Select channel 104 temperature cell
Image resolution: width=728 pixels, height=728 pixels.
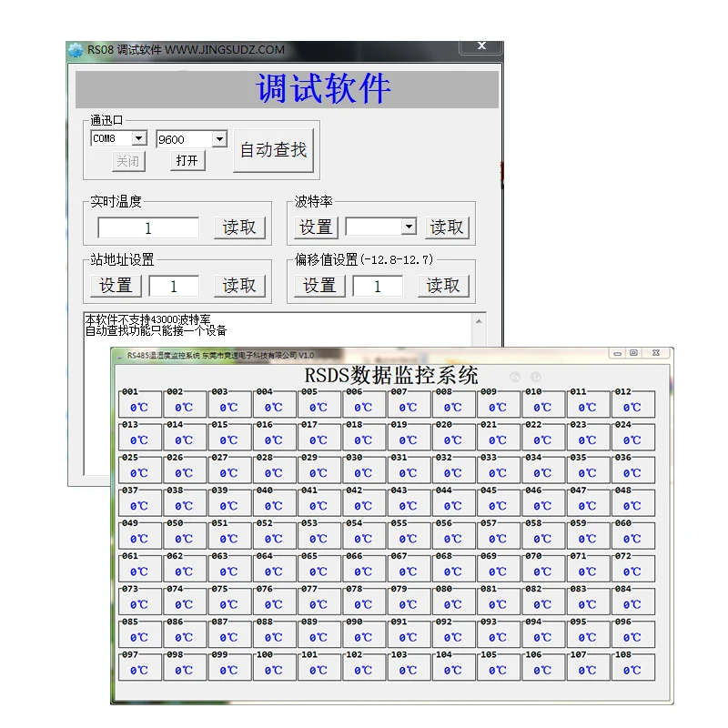(x=453, y=668)
